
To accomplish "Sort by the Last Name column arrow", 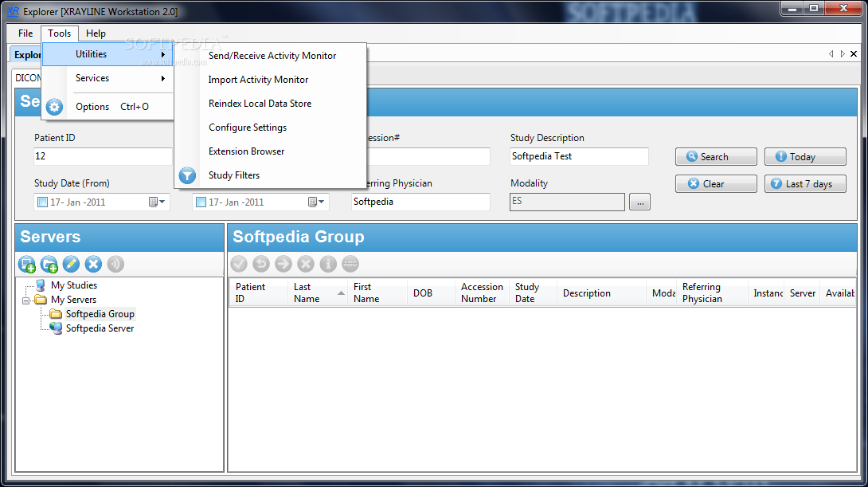I will coord(341,293).
